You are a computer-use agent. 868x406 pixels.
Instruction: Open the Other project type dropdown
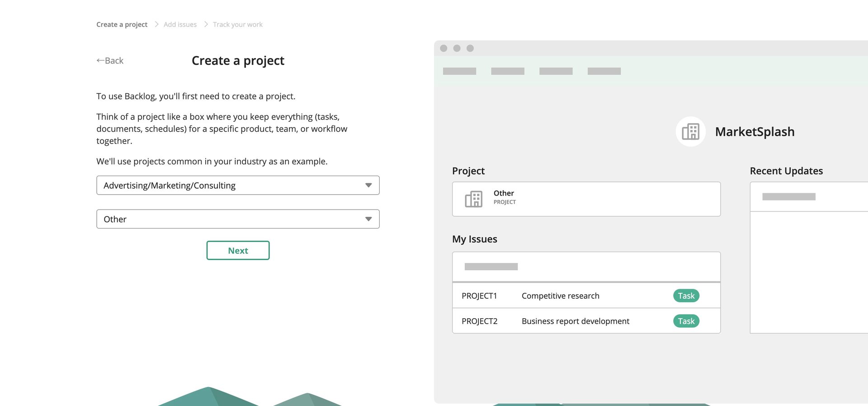(237, 219)
